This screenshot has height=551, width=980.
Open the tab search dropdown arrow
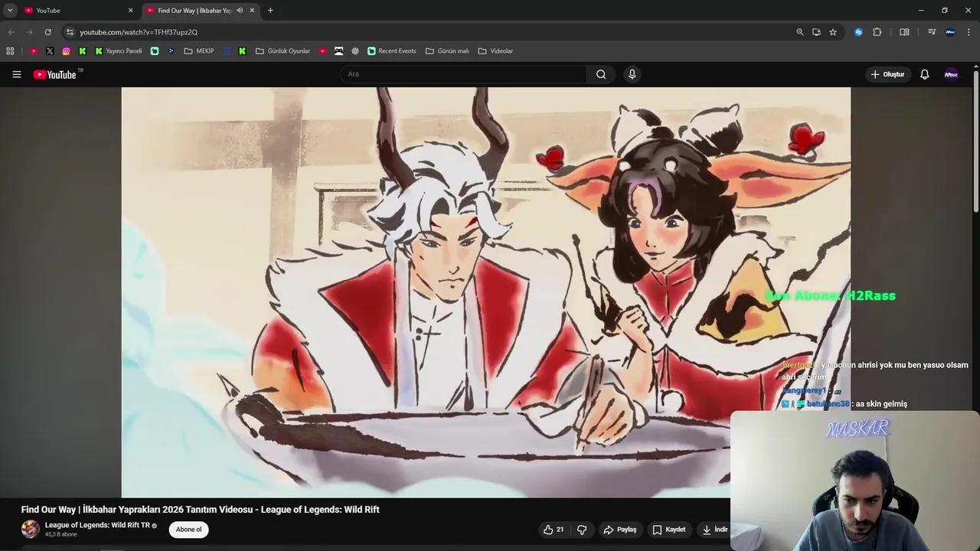pos(10,11)
